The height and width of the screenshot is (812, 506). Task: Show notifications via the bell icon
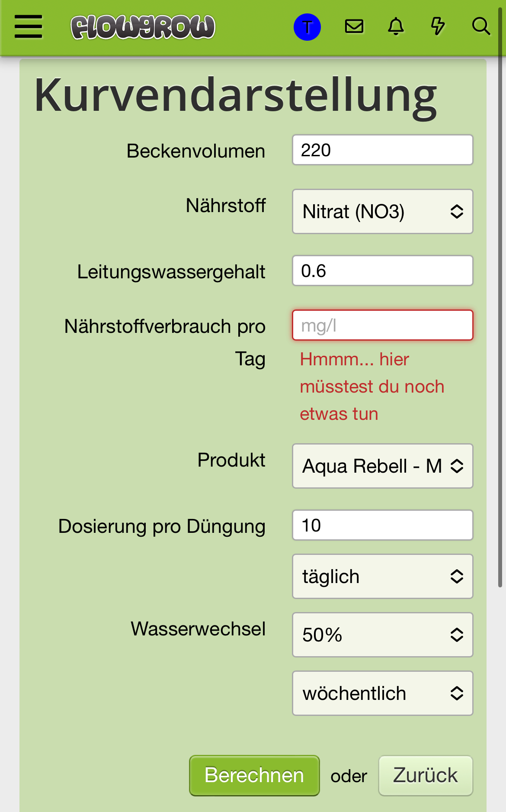[396, 26]
